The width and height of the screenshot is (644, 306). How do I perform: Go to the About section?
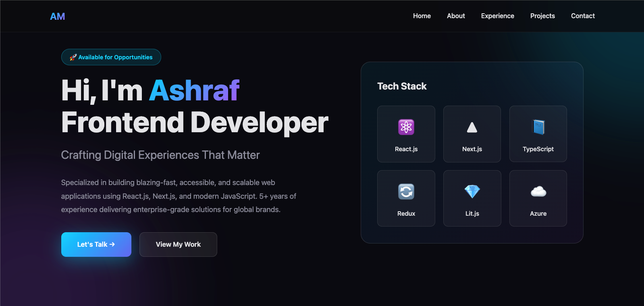[456, 16]
